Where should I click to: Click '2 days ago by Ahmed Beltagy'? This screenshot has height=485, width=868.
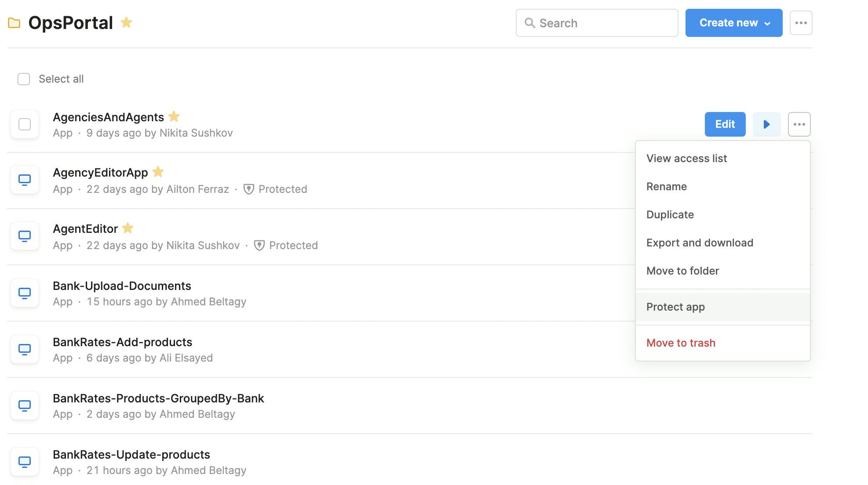click(x=161, y=414)
